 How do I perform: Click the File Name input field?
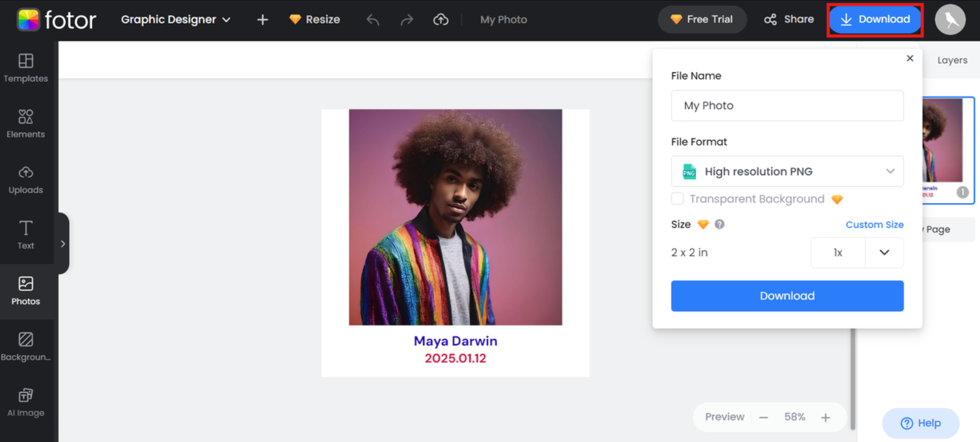click(787, 106)
